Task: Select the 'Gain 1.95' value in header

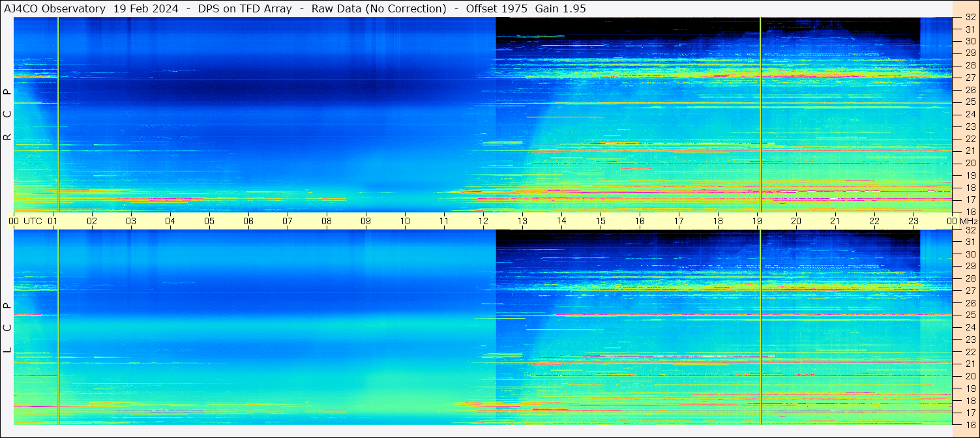Action: pos(560,8)
